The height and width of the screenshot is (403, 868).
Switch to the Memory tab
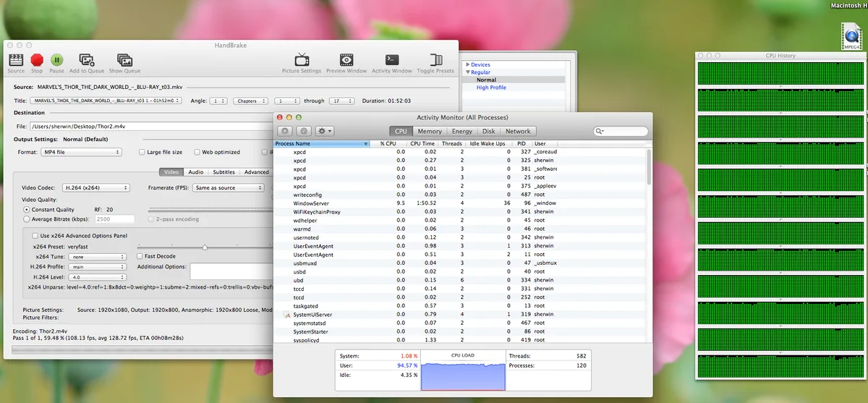pos(429,131)
